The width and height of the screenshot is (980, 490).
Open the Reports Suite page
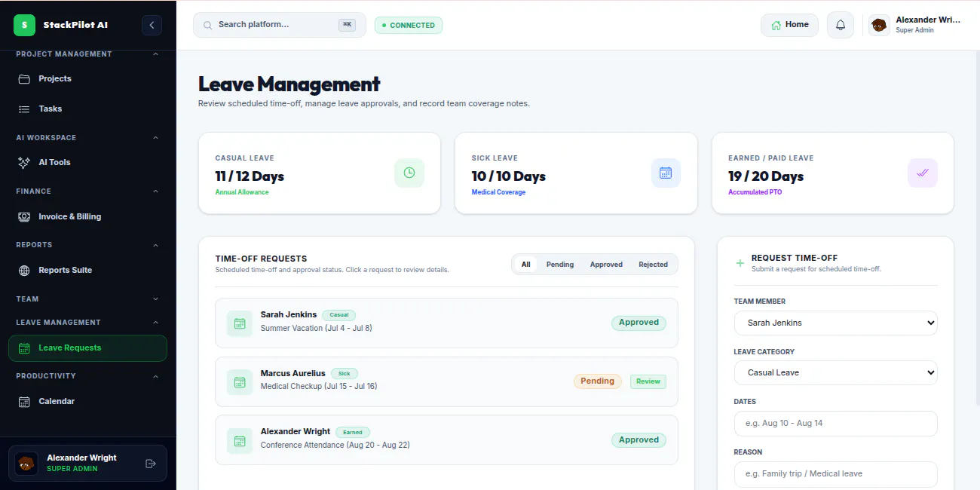click(87, 270)
